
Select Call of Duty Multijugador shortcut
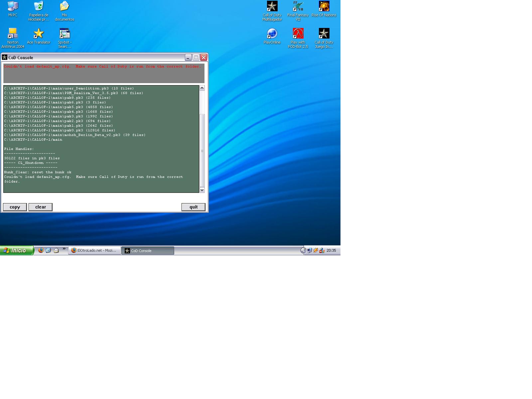(272, 11)
